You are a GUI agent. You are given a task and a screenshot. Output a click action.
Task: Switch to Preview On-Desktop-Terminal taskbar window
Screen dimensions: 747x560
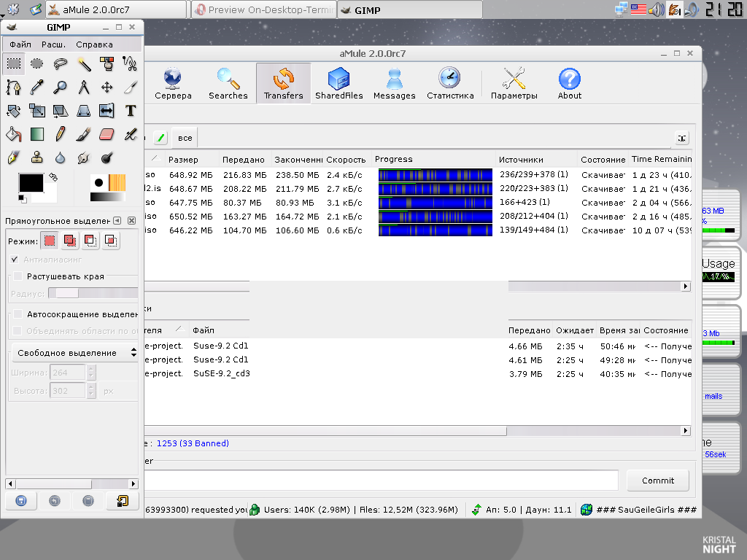[x=264, y=9]
